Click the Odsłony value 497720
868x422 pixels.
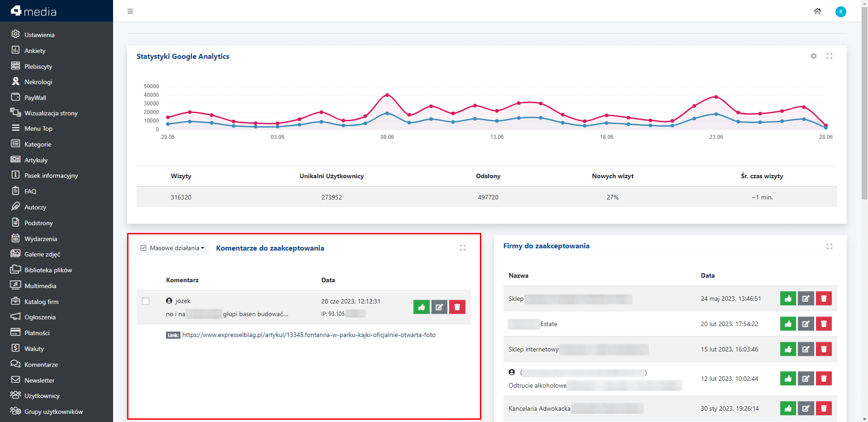click(488, 197)
